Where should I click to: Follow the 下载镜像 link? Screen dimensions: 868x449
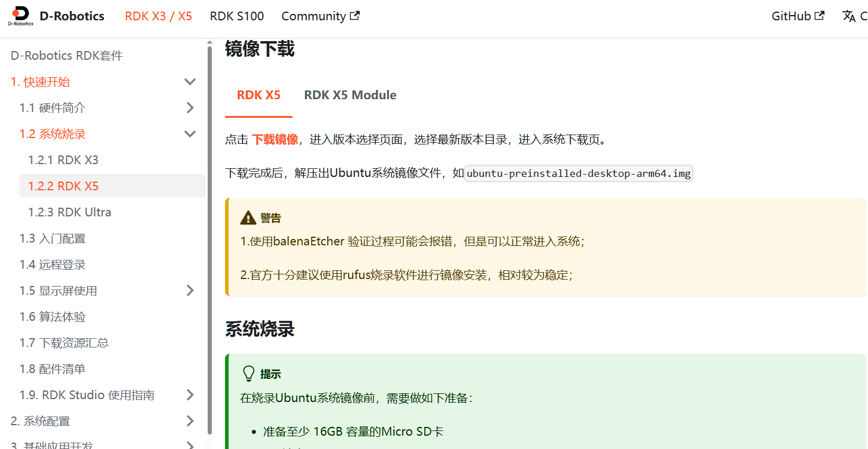275,139
